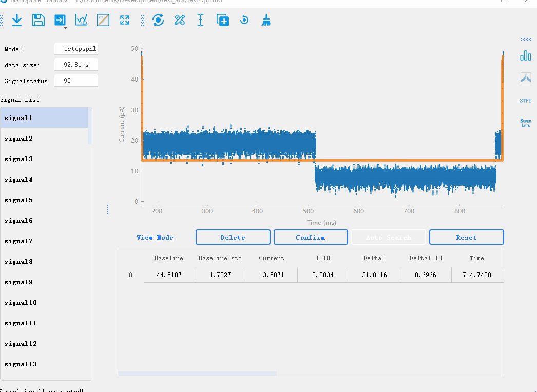This screenshot has width=537, height=392.
Task: Click the duplicate-with-plus icon
Action: pos(223,20)
